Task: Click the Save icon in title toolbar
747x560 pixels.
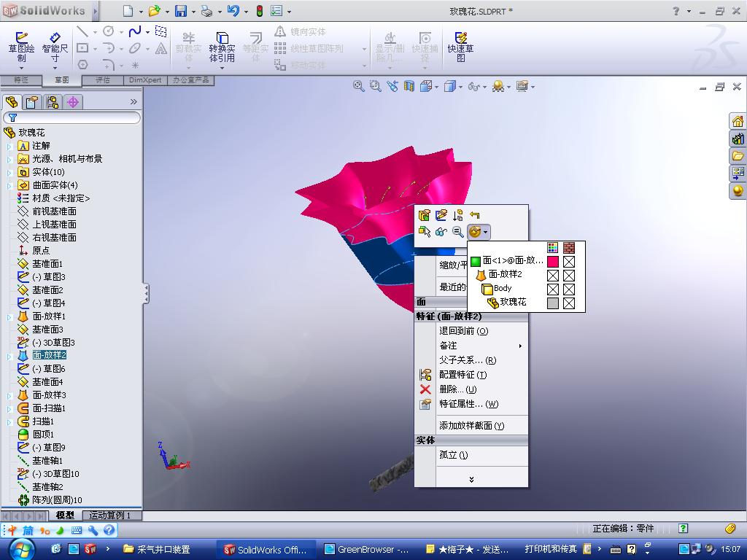Action: pyautogui.click(x=181, y=11)
